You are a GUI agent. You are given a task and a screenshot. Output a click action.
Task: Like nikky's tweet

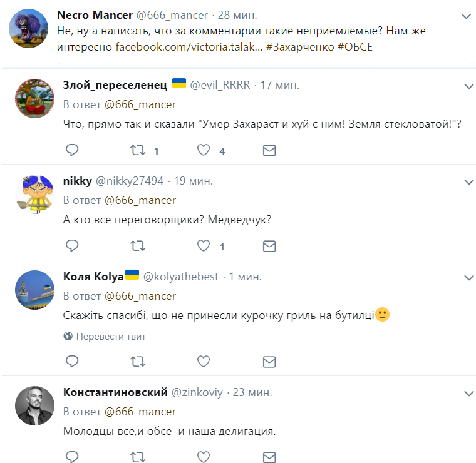point(204,246)
